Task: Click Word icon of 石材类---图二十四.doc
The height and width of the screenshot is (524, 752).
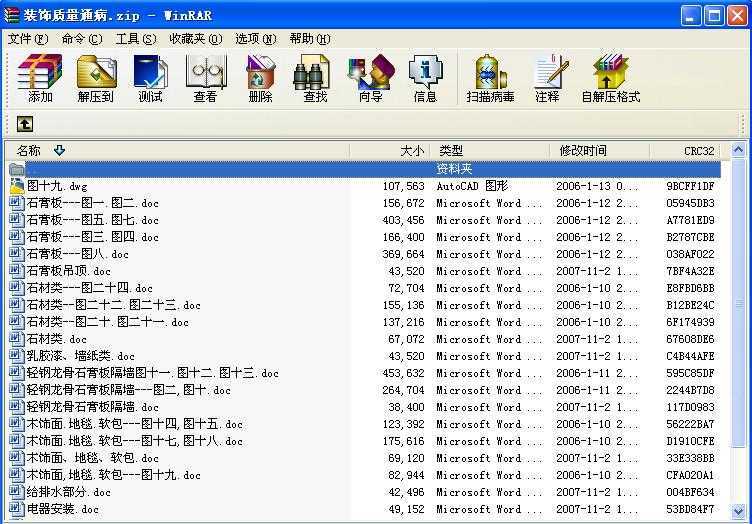Action: tap(17, 288)
